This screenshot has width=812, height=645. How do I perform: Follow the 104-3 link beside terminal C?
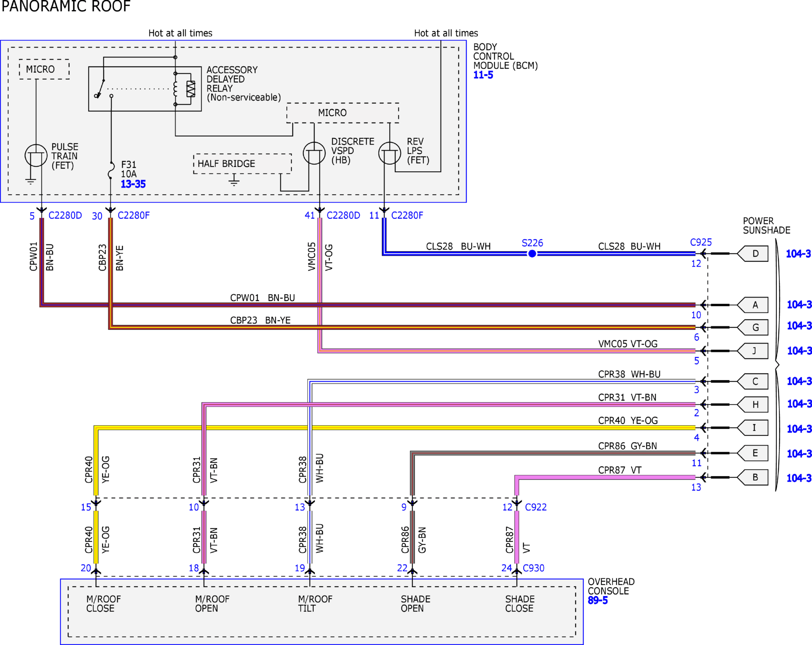tap(799, 381)
